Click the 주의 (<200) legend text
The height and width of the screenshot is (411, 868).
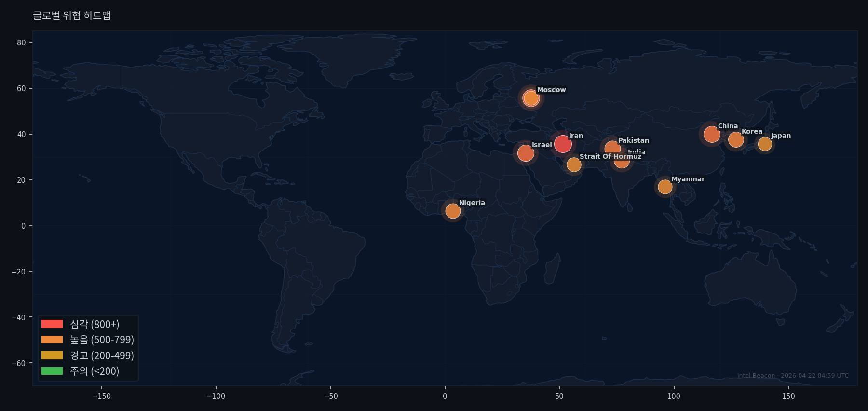coord(95,371)
